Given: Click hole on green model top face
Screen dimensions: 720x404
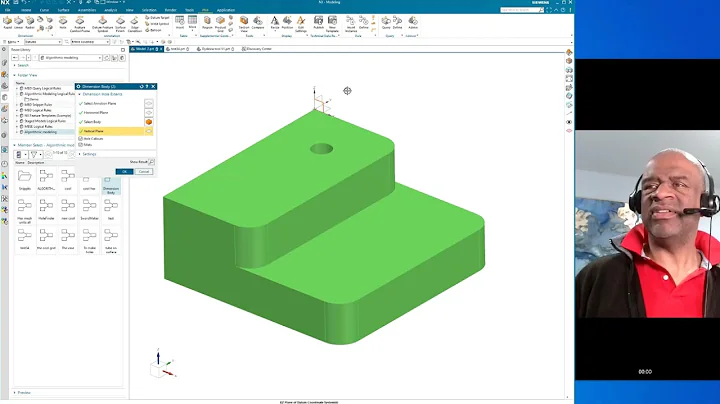Looking at the screenshot, I should tap(321, 148).
